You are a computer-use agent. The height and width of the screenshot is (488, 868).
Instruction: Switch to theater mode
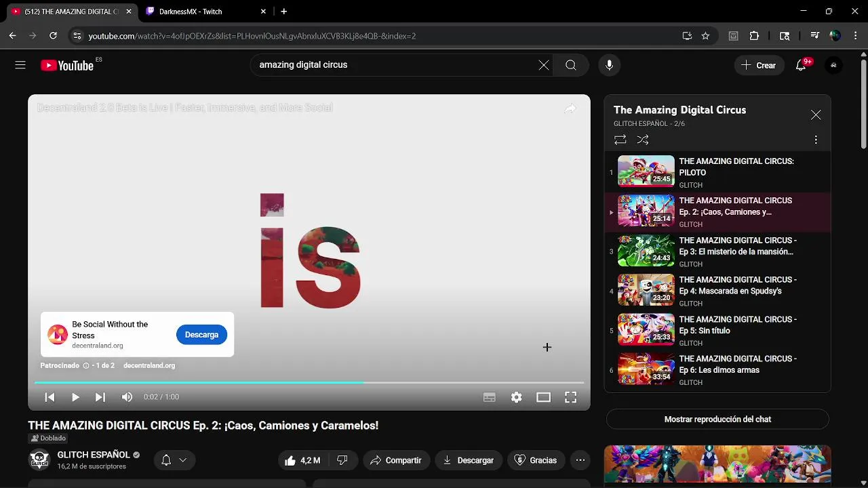coord(544,397)
